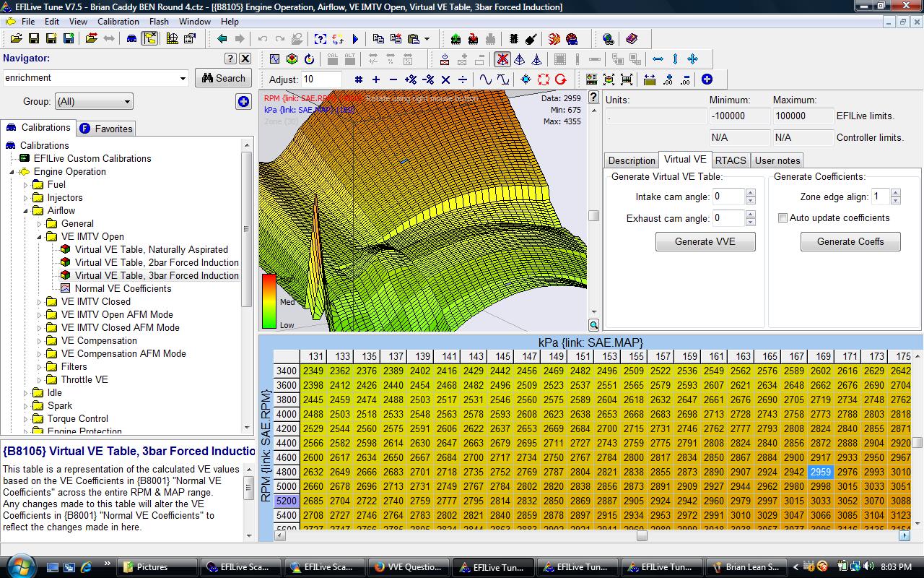Image resolution: width=924 pixels, height=578 pixels.
Task: Collapse the Airflow folder
Action: 26,211
